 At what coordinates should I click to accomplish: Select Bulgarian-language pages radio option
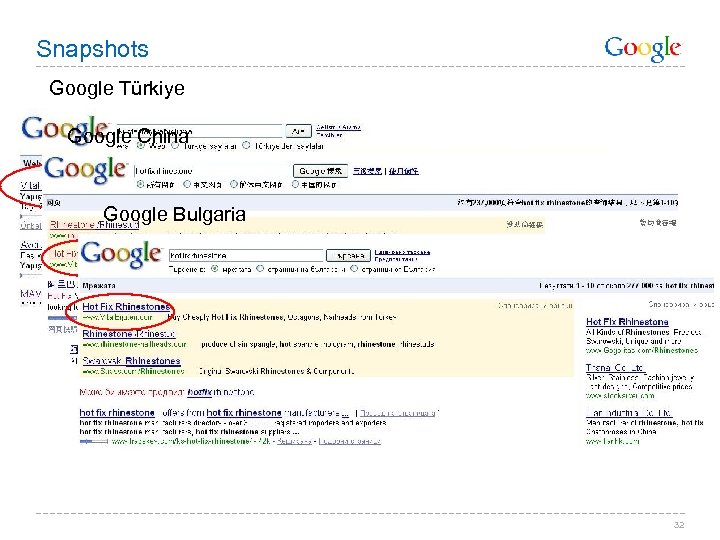[260, 269]
